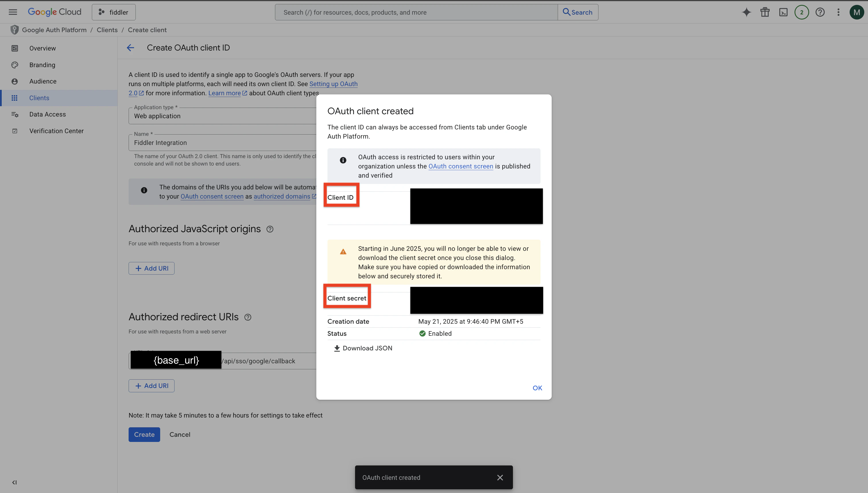Viewport: 868px width, 493px height.
Task: Click Download JSON in the dialog
Action: (363, 348)
